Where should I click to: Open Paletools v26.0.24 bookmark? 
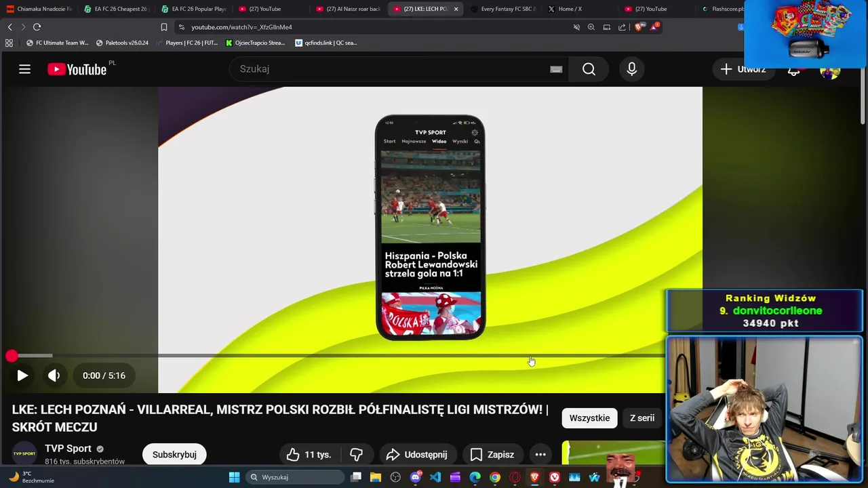tap(122, 43)
